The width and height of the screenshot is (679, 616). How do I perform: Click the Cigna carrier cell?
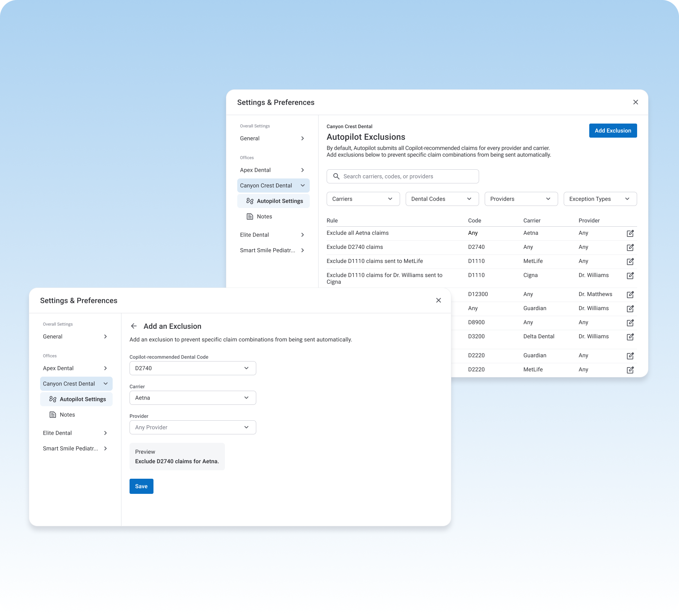pyautogui.click(x=530, y=275)
